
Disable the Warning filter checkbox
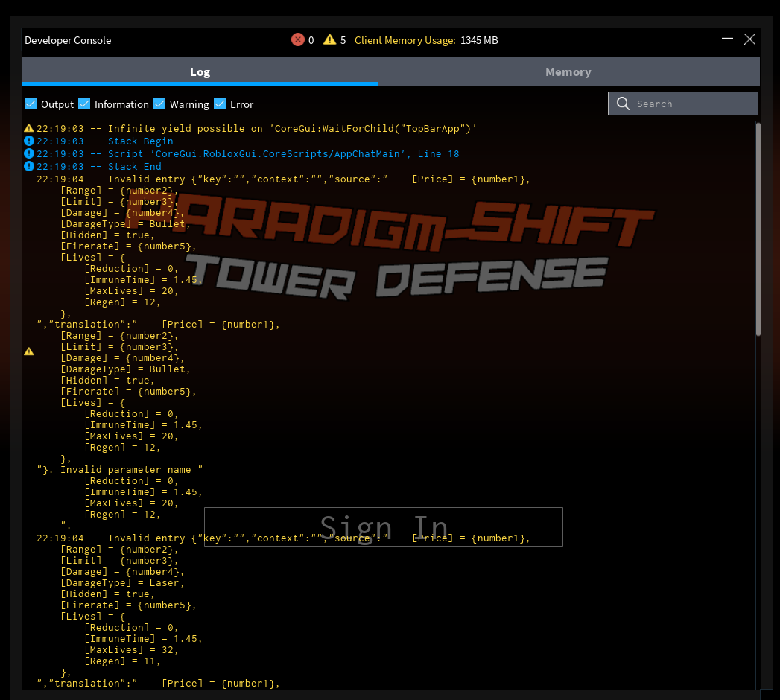[x=159, y=104]
